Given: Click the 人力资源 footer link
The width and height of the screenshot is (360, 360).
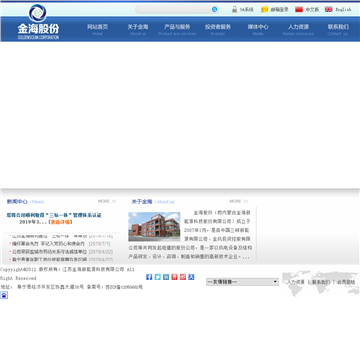Looking at the screenshot, I should pos(296,282).
